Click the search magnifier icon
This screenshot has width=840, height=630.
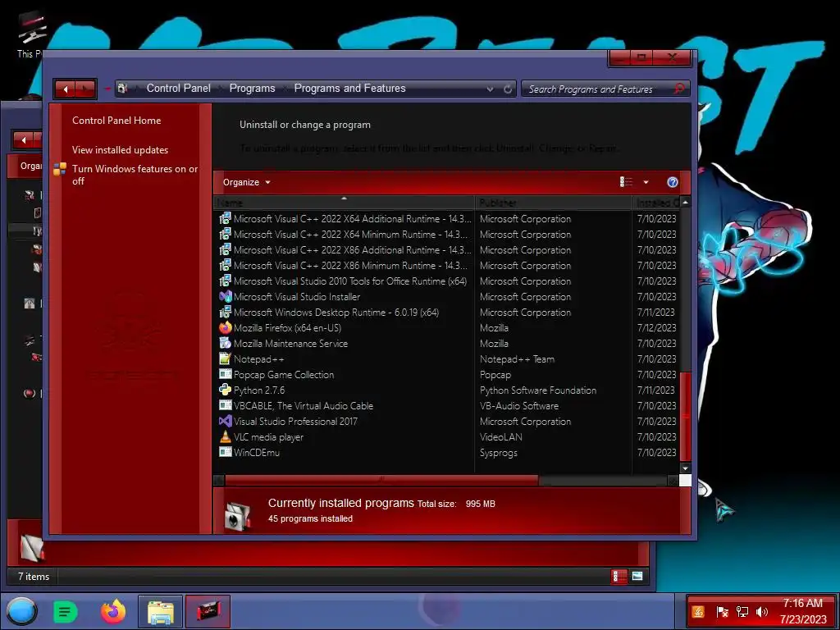679,89
